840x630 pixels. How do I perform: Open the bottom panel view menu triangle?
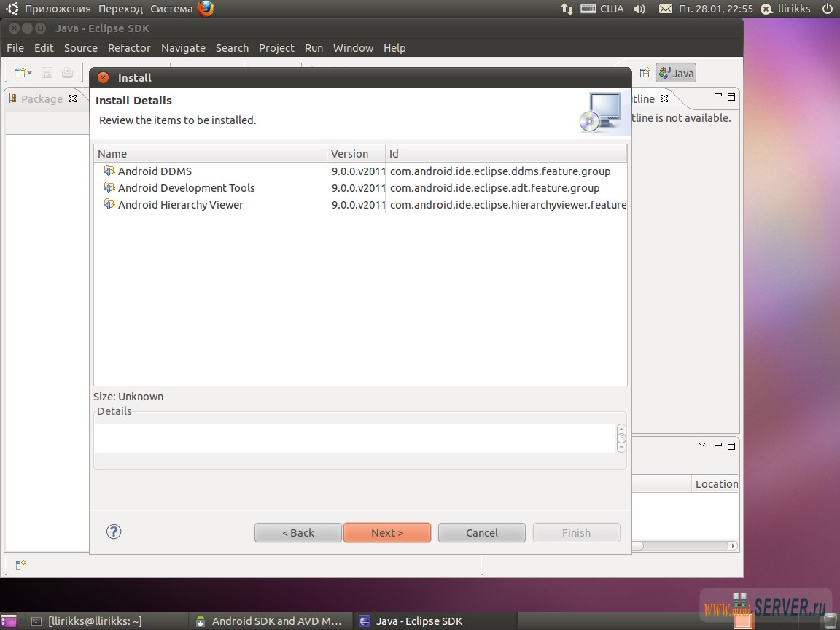[x=702, y=445]
